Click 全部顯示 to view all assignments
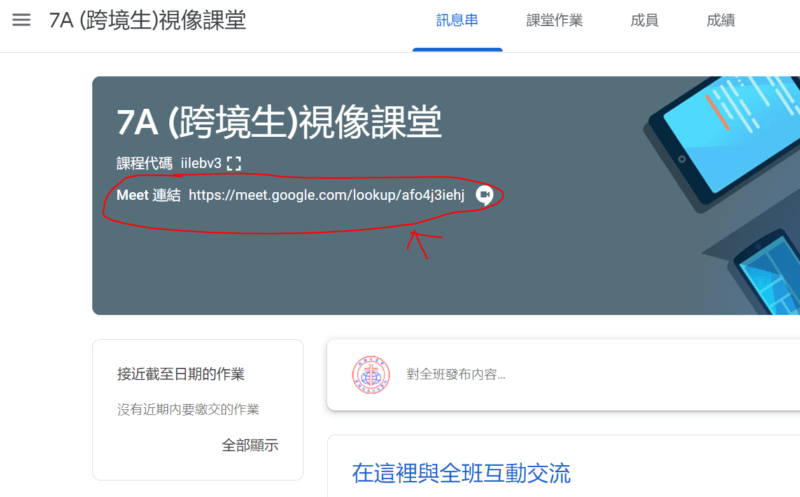 pos(250,446)
